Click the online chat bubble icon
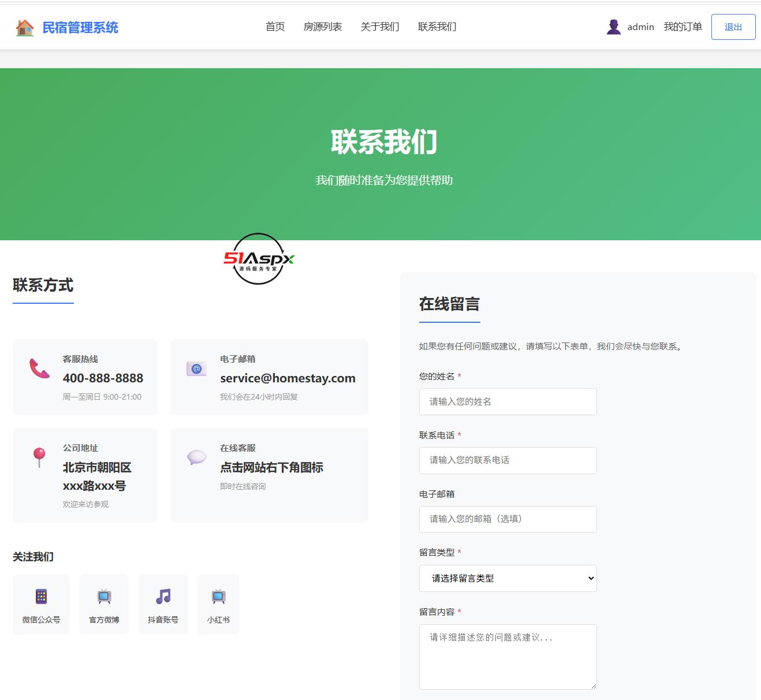 pos(196,457)
